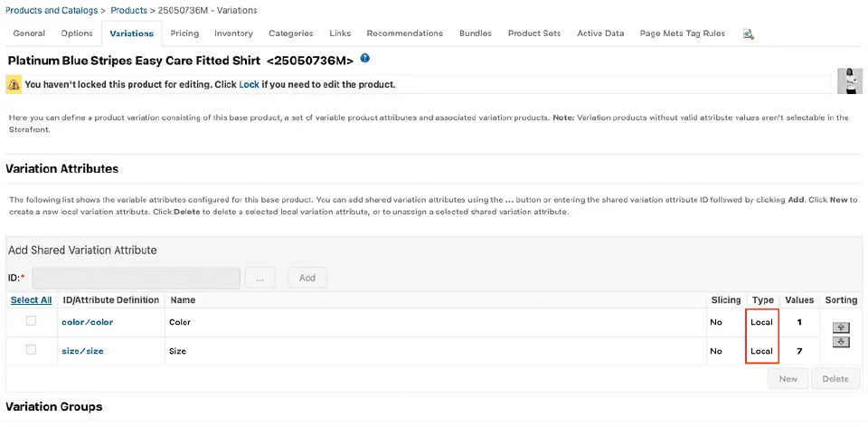Click the Variation Groups heading
The width and height of the screenshot is (868, 427).
53,406
